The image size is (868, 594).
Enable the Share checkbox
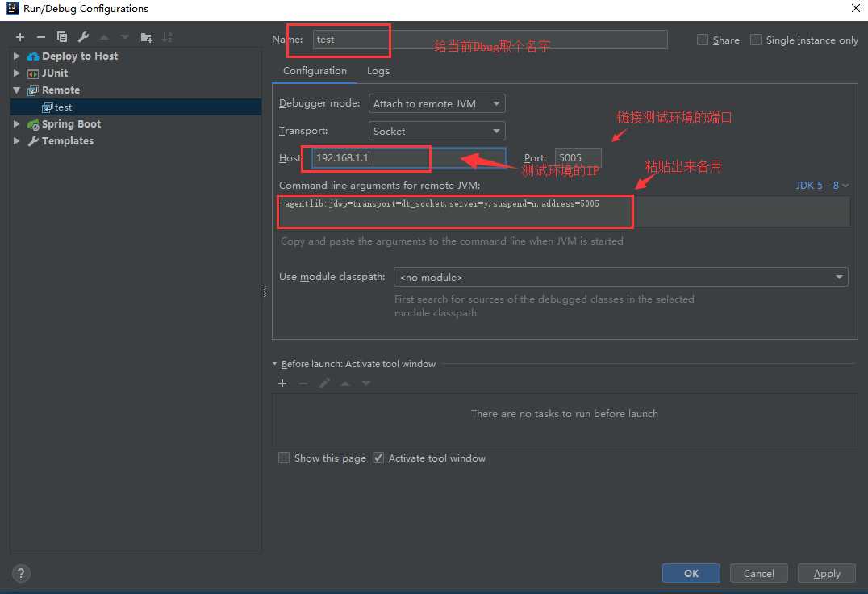[703, 40]
